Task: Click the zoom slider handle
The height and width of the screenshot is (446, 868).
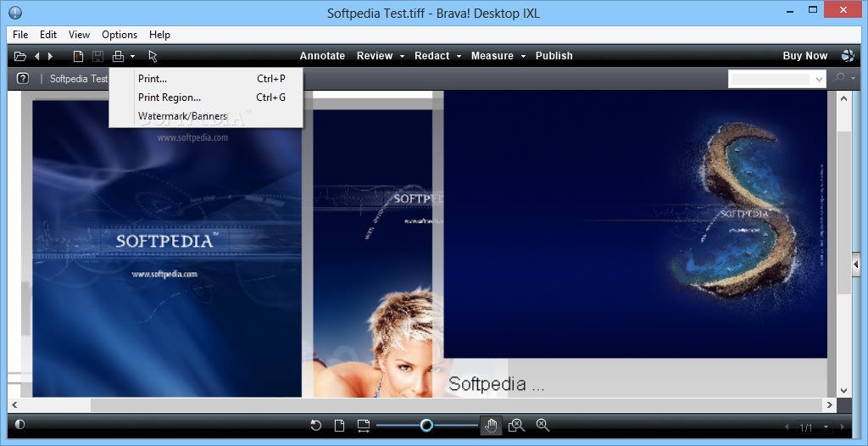Action: point(426,425)
